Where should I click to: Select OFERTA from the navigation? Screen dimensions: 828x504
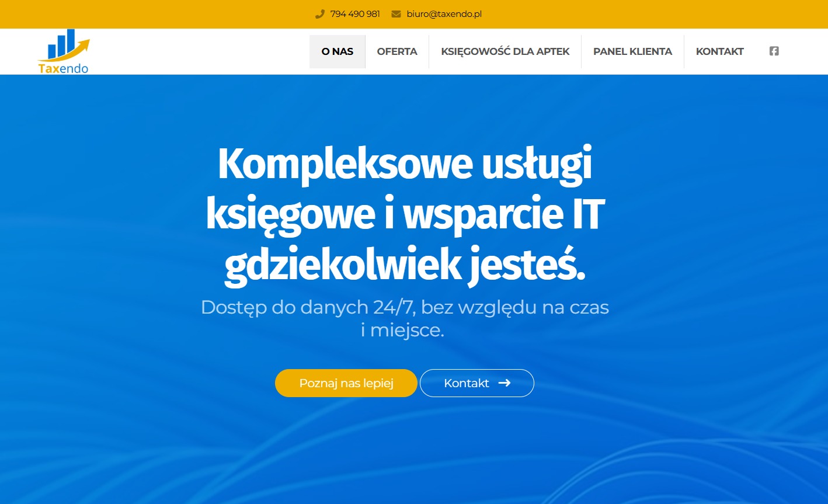coord(397,51)
